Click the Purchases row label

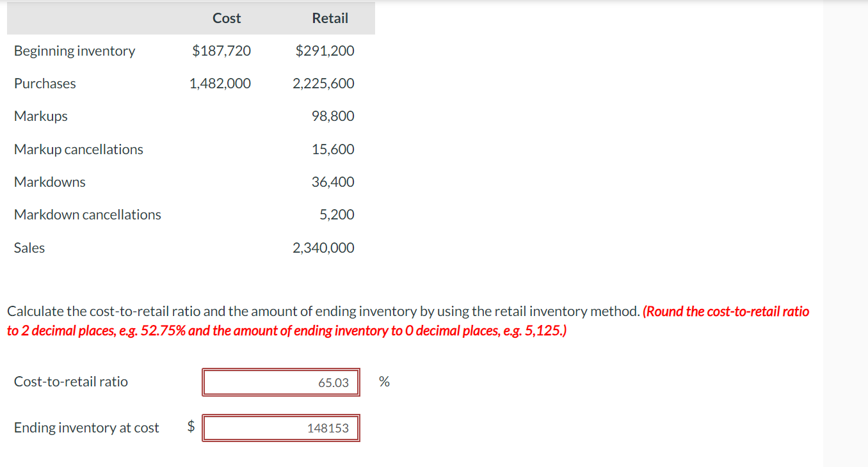45,83
